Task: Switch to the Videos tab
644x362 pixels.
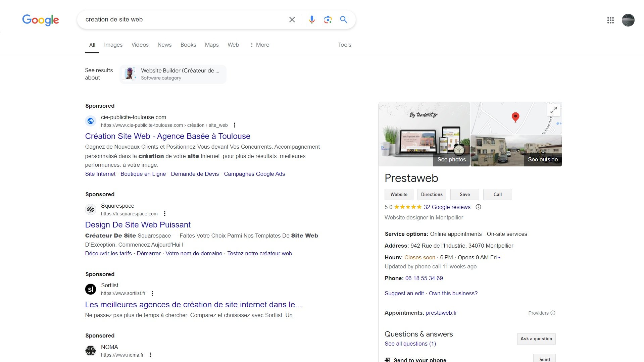Action: tap(140, 45)
